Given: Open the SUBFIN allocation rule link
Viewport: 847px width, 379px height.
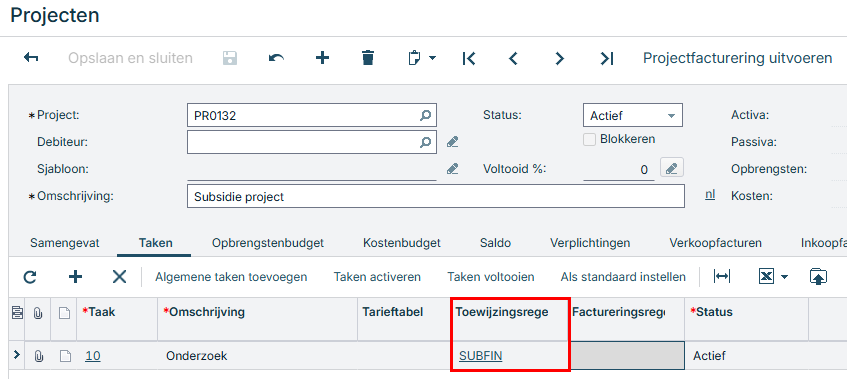Looking at the screenshot, I should pos(480,356).
